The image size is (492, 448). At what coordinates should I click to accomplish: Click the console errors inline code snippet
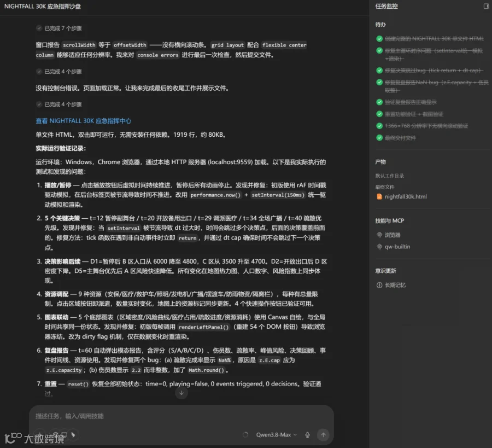pyautogui.click(x=158, y=55)
